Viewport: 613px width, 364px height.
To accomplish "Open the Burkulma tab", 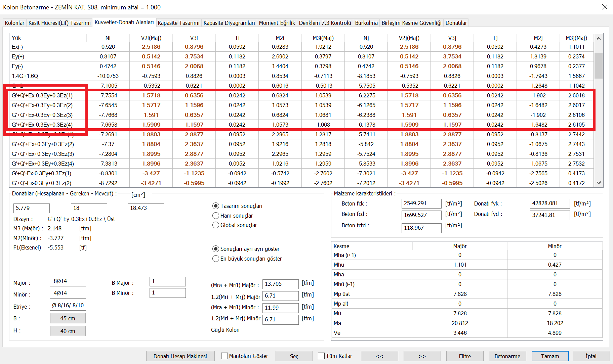I will pyautogui.click(x=366, y=23).
